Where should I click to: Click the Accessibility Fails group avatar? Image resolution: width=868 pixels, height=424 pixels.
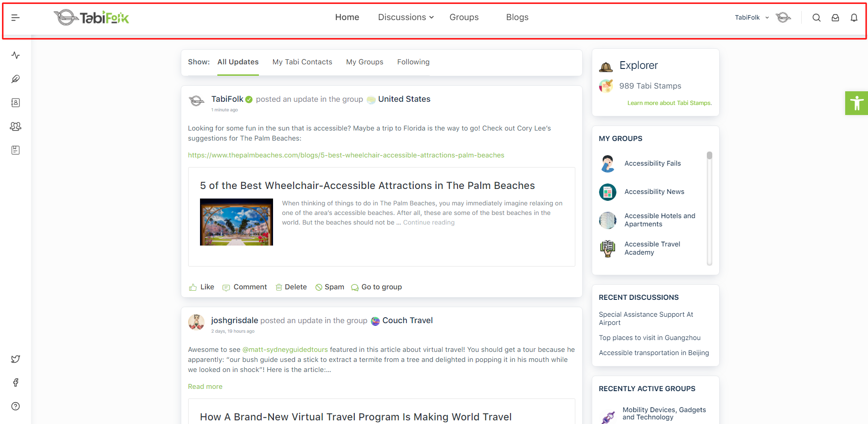(607, 164)
